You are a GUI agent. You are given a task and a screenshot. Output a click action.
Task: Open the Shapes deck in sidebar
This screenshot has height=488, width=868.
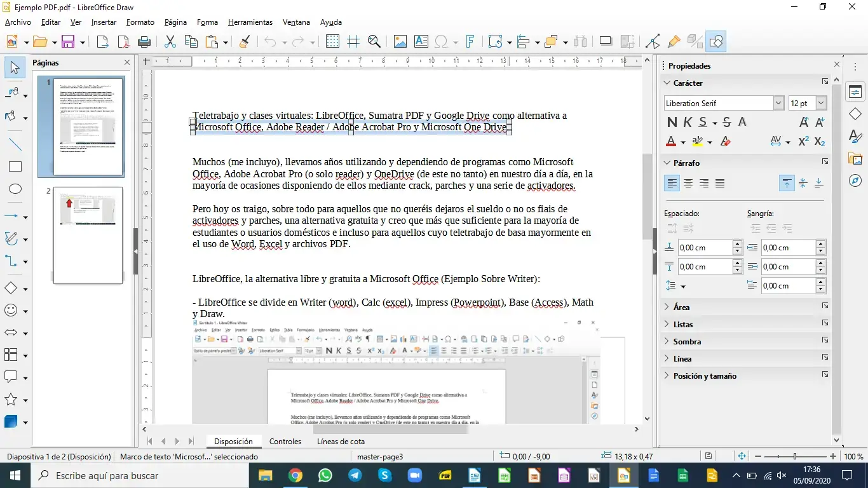(855, 114)
